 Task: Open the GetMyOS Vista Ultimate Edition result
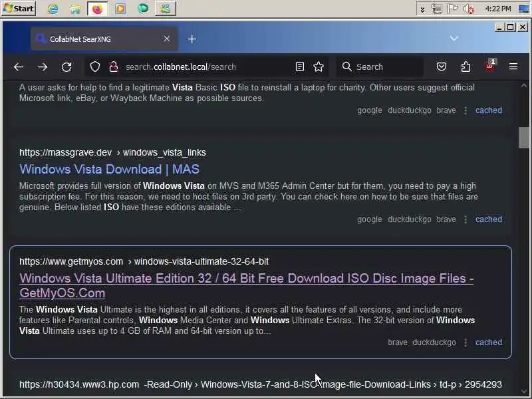point(246,285)
